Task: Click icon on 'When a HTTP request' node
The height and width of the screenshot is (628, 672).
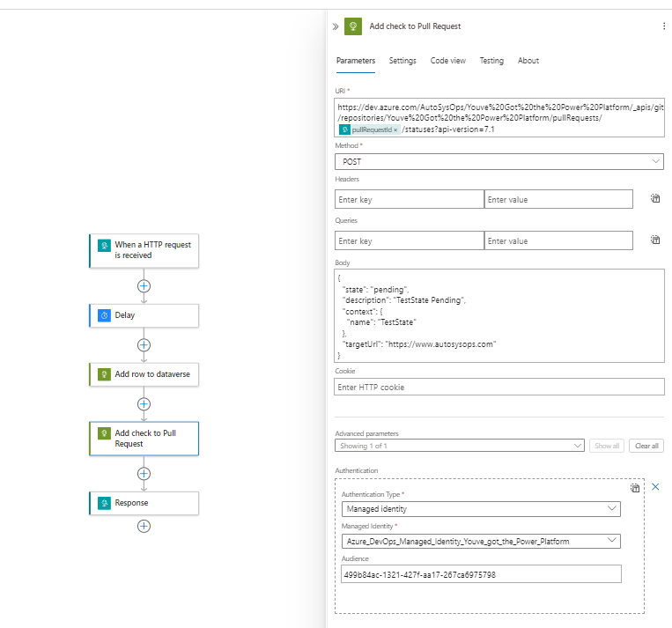Action: pos(104,246)
